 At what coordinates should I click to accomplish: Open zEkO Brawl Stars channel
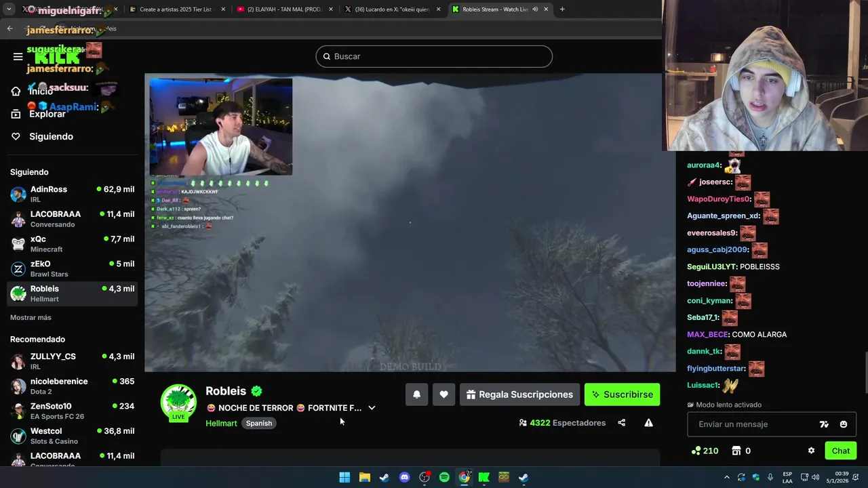coord(73,269)
